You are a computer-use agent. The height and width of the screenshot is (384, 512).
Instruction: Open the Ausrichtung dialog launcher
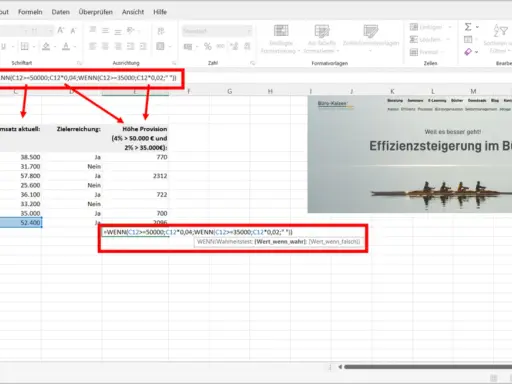coord(174,63)
